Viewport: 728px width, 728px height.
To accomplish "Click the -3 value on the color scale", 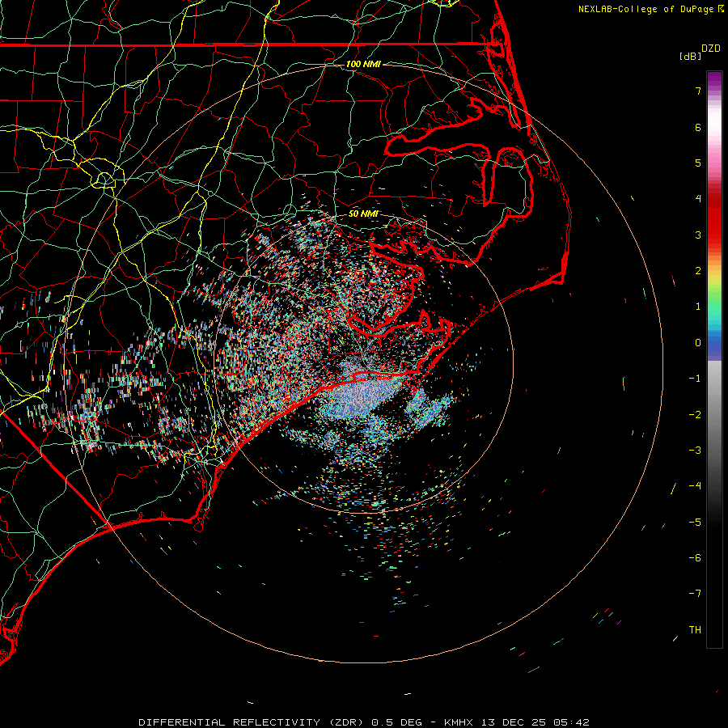I will pyautogui.click(x=695, y=451).
